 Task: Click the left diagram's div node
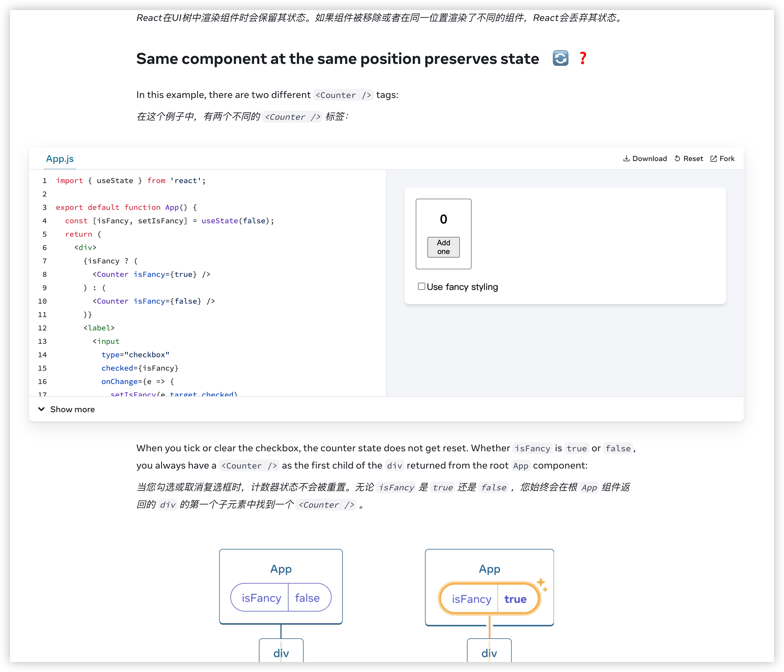click(281, 652)
